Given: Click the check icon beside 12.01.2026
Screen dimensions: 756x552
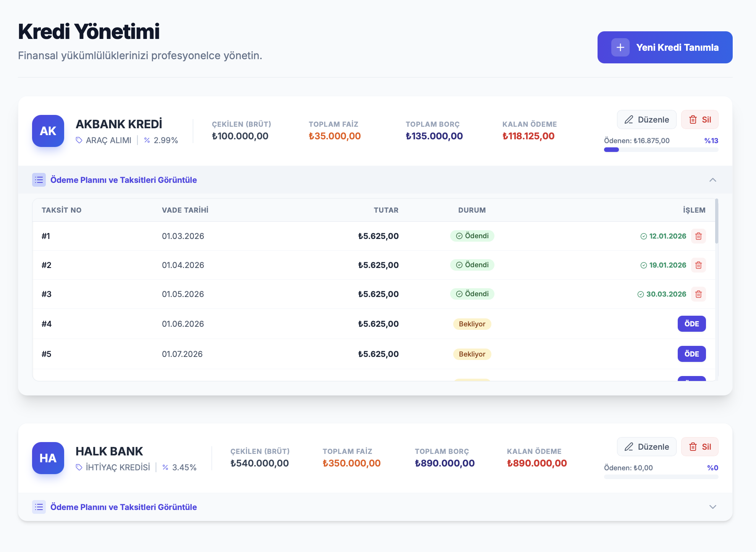Looking at the screenshot, I should point(644,236).
